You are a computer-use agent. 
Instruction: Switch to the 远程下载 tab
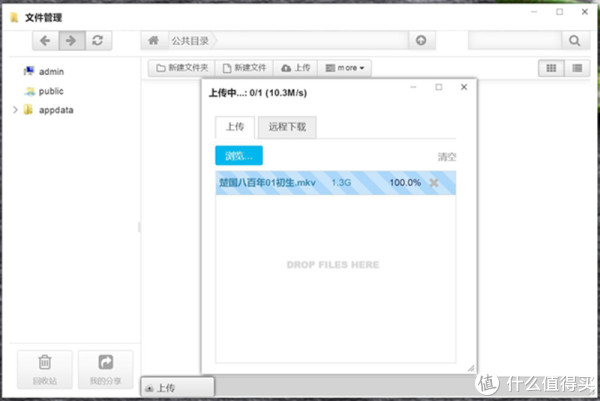click(x=288, y=127)
